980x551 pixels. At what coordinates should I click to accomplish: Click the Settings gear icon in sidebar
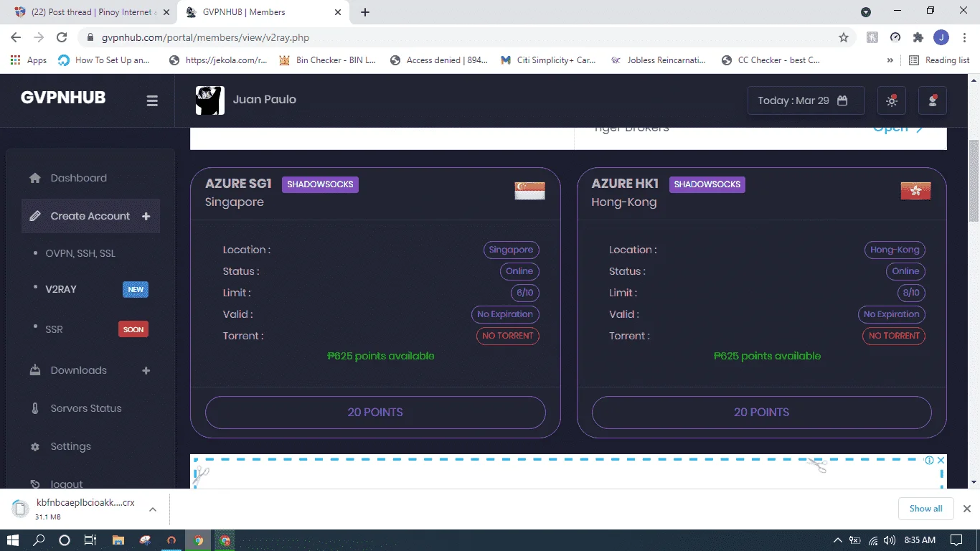tap(35, 446)
